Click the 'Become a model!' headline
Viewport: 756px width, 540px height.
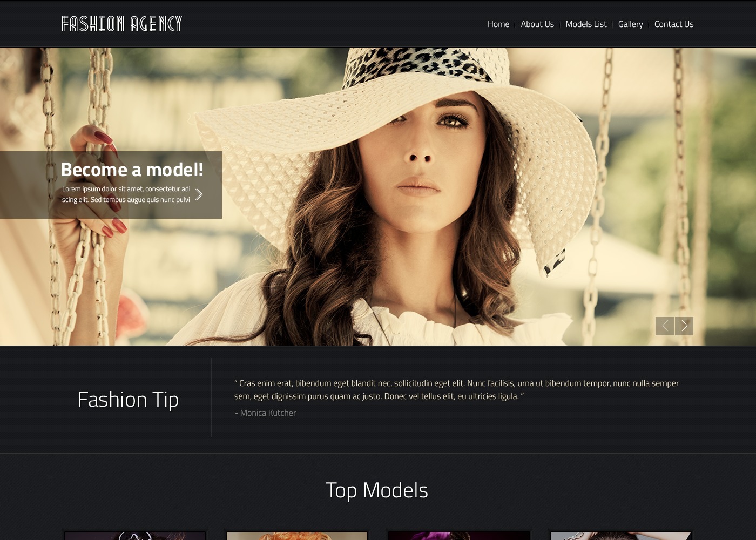coord(132,170)
